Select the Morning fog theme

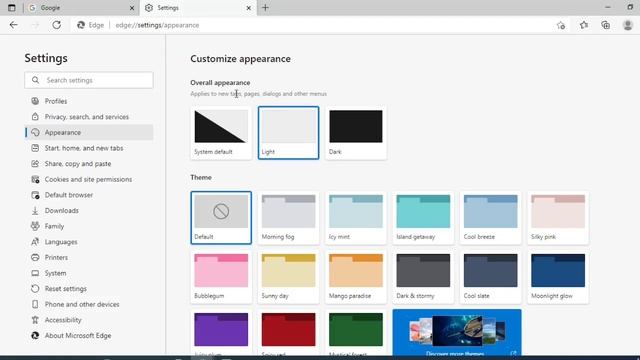[289, 218]
